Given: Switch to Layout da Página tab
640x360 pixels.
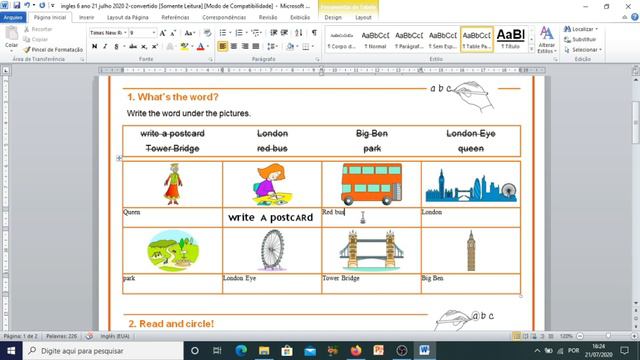Looking at the screenshot, I should (x=128, y=18).
